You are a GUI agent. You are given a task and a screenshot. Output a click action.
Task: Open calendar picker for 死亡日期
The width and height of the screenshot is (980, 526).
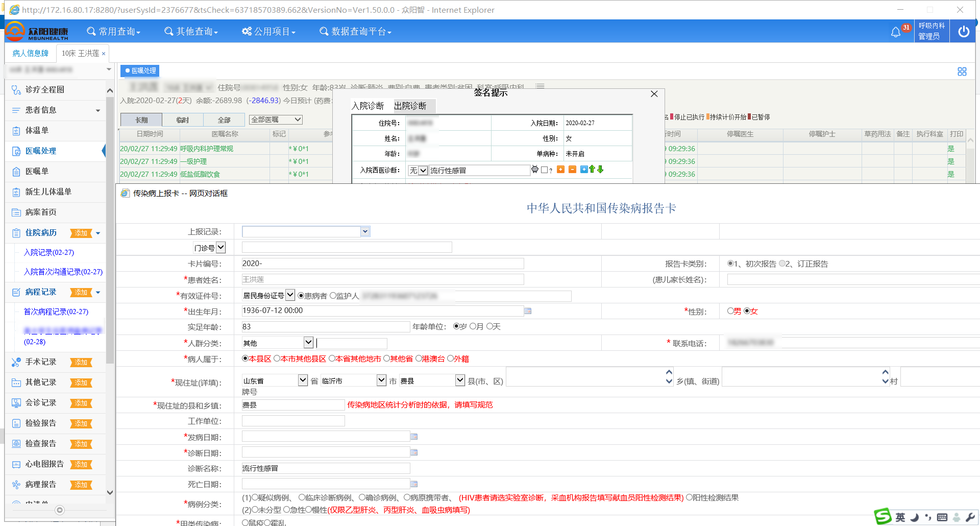414,484
